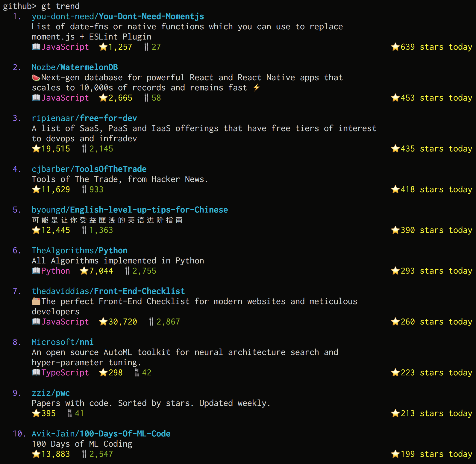Open byoungd/English-level-up-tips-for-Chinese link

coord(130,210)
